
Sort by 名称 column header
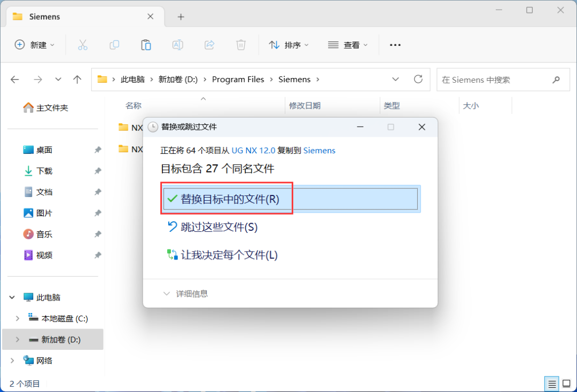(x=133, y=106)
